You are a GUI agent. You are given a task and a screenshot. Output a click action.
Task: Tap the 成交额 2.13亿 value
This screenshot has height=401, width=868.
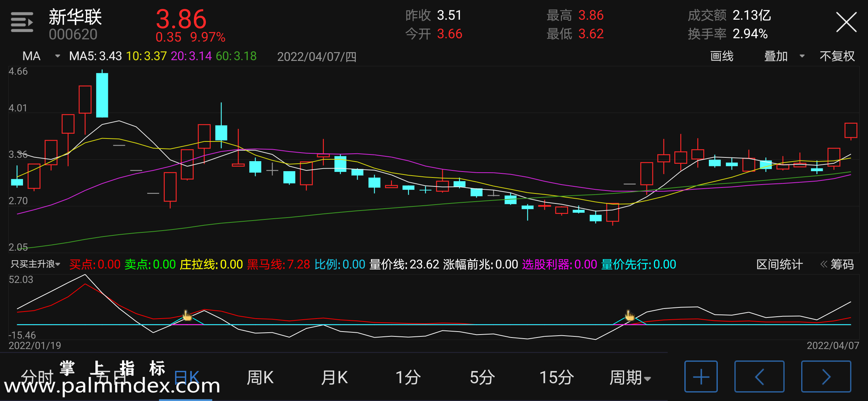click(x=729, y=15)
